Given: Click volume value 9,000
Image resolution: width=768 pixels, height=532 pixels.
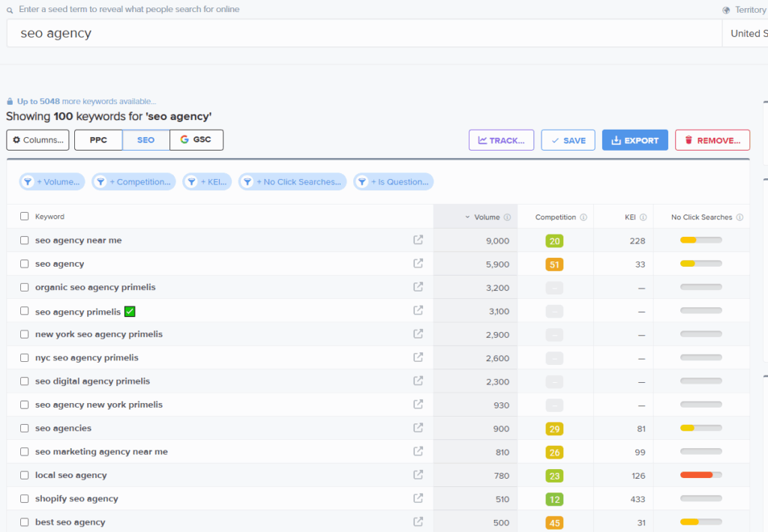Looking at the screenshot, I should point(498,241).
